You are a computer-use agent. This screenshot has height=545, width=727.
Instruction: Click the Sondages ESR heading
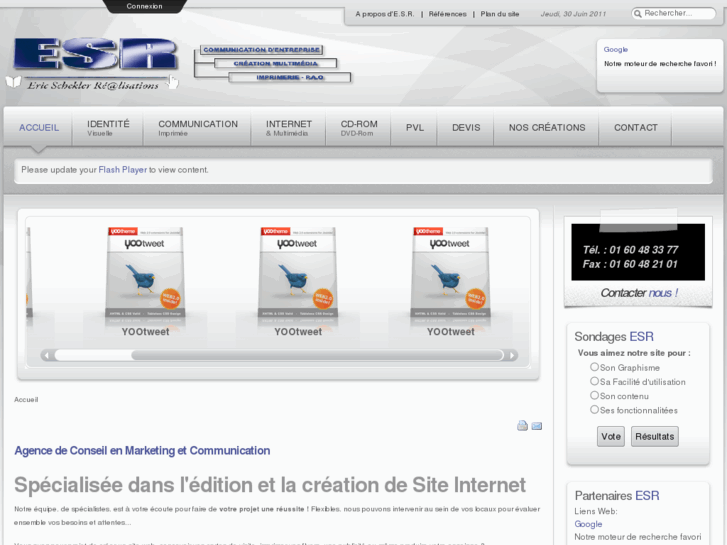coord(614,337)
